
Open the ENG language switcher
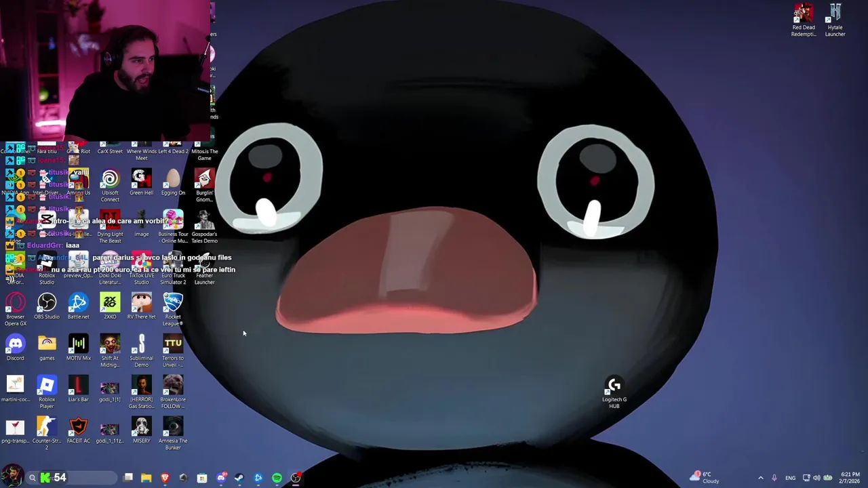tap(790, 478)
